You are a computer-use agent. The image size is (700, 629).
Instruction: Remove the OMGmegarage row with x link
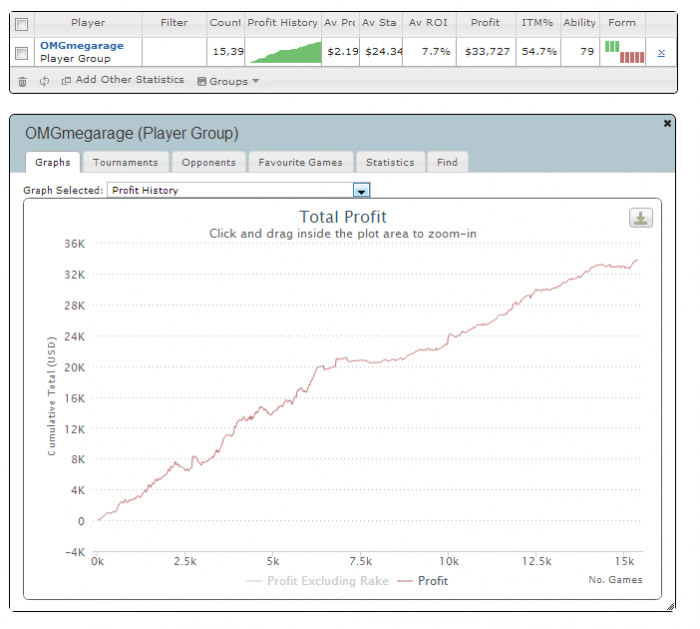click(661, 53)
